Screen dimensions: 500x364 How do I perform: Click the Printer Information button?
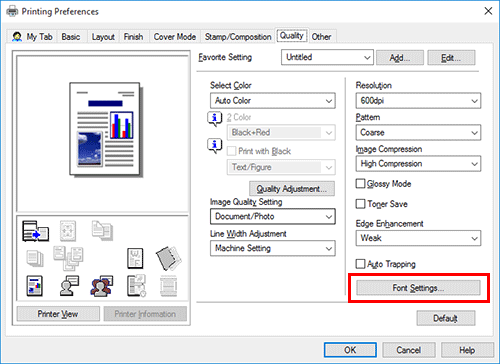(145, 314)
